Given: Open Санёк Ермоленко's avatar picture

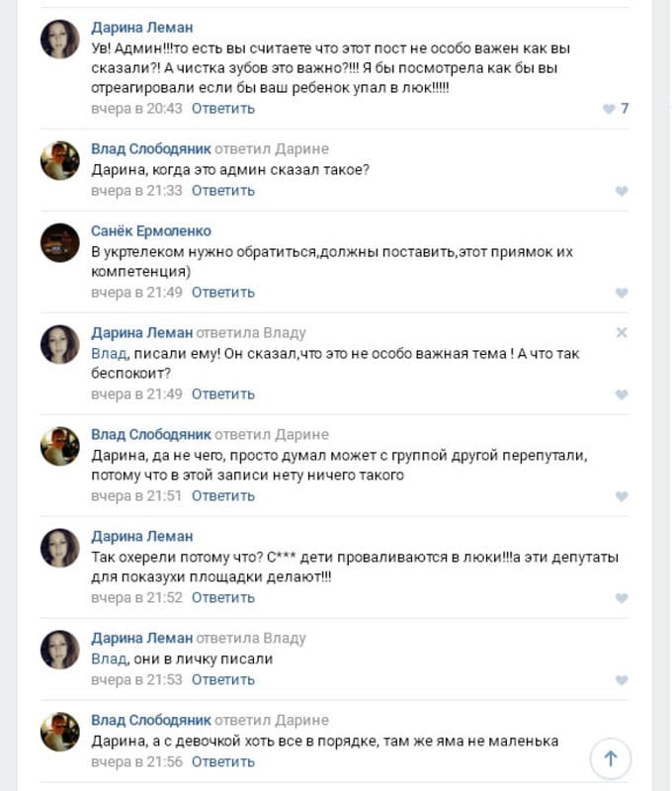Looking at the screenshot, I should coord(59,242).
